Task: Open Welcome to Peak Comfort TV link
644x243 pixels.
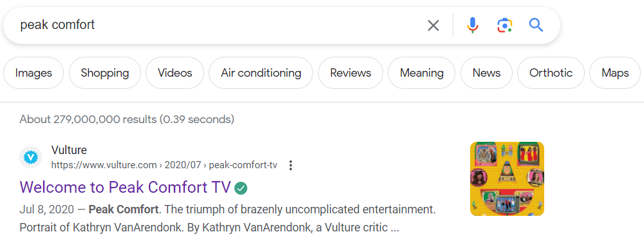Action: [x=125, y=188]
